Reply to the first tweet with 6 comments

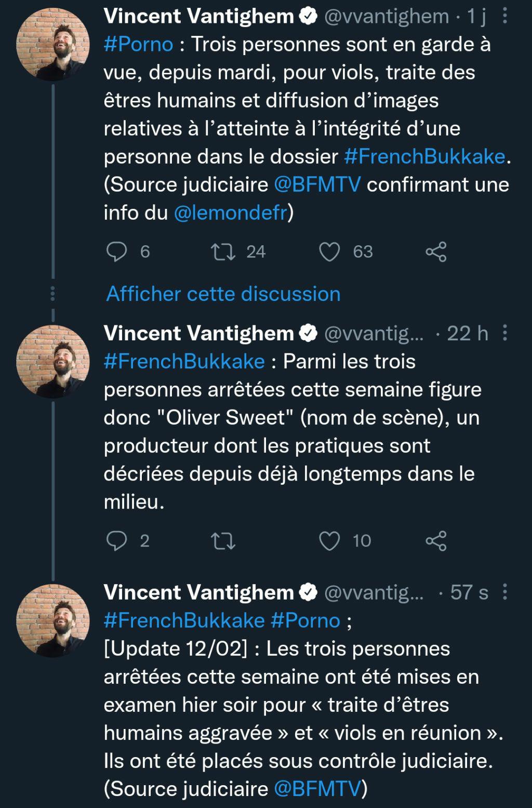[x=117, y=252]
